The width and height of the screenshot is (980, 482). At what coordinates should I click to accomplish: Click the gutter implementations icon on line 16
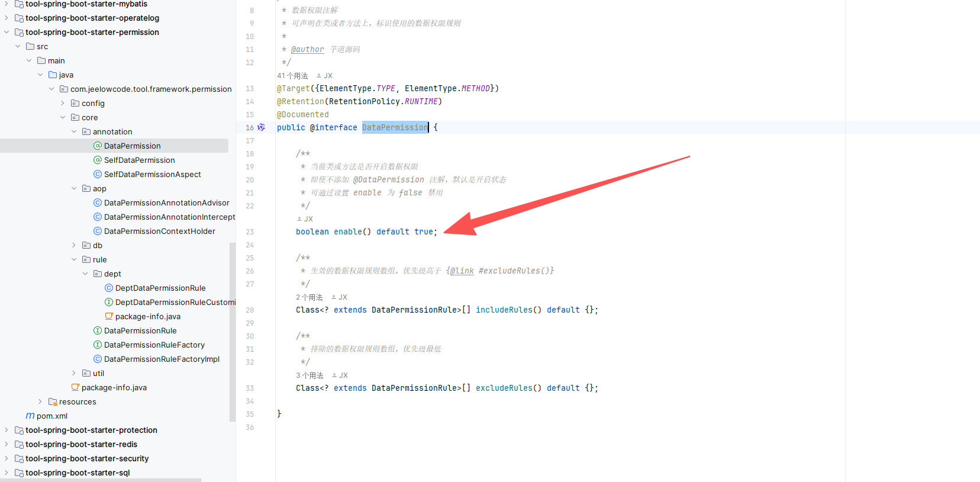(261, 127)
